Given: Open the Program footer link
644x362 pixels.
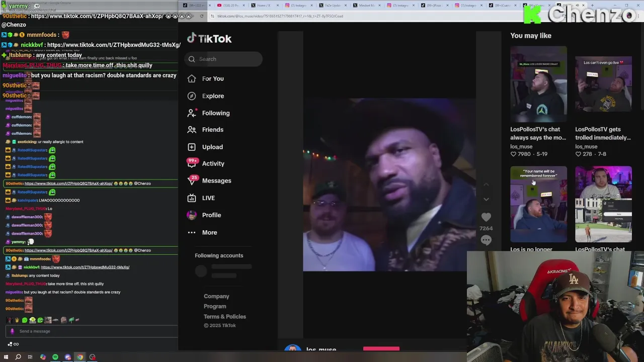Looking at the screenshot, I should [215, 307].
